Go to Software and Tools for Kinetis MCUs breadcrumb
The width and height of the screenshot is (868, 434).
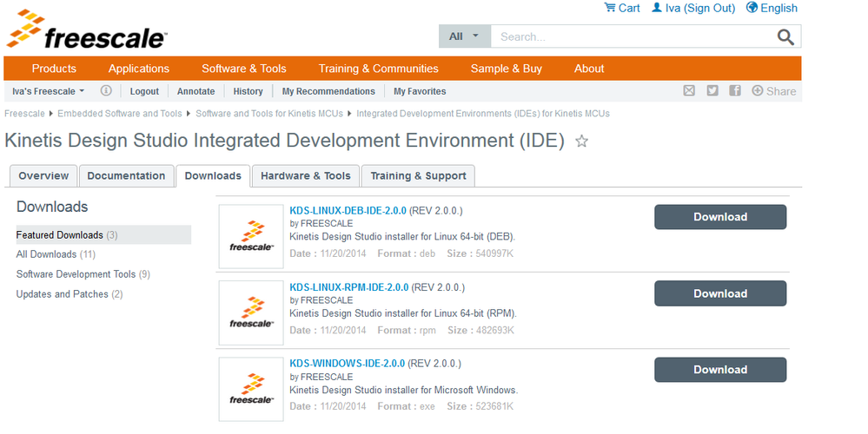point(269,114)
